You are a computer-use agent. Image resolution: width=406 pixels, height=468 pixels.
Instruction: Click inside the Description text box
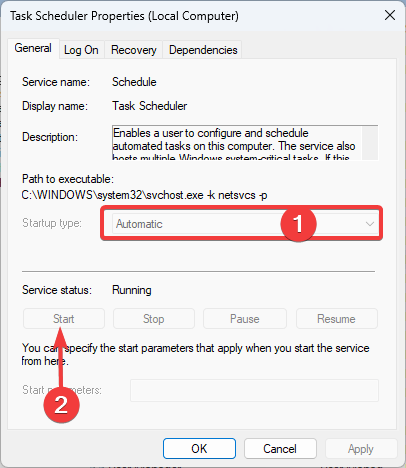click(237, 143)
